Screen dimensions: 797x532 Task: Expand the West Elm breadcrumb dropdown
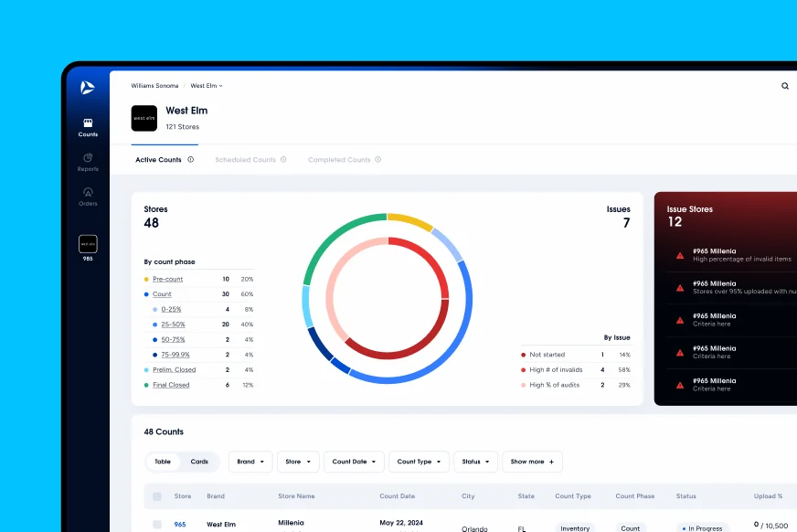coord(207,86)
